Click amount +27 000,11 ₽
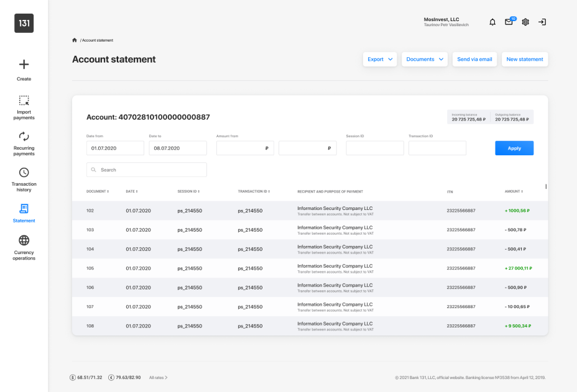This screenshot has width=577, height=392. click(518, 268)
